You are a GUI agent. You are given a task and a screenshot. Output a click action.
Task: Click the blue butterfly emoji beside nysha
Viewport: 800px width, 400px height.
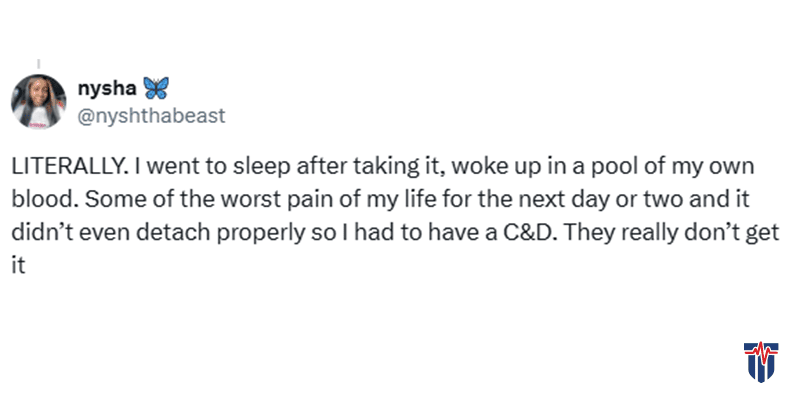click(156, 88)
